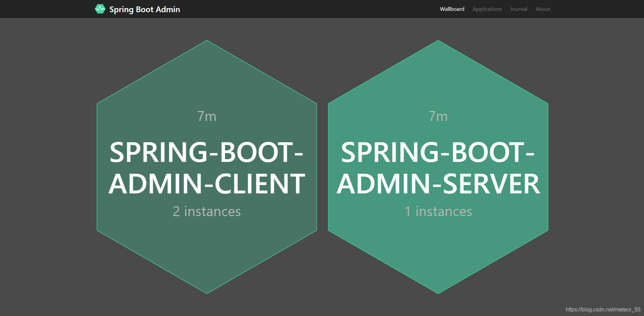Click the "1 instances" text
The image size is (644, 316).
[x=438, y=211]
